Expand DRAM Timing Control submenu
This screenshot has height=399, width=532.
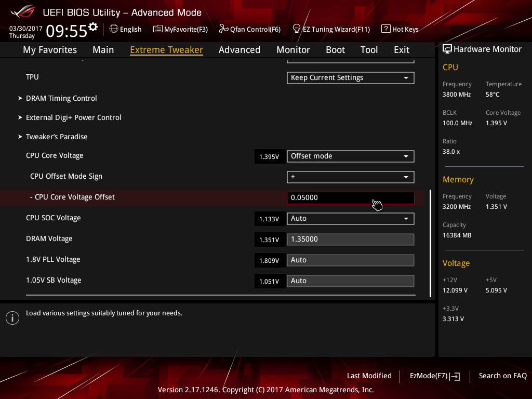[x=61, y=98]
